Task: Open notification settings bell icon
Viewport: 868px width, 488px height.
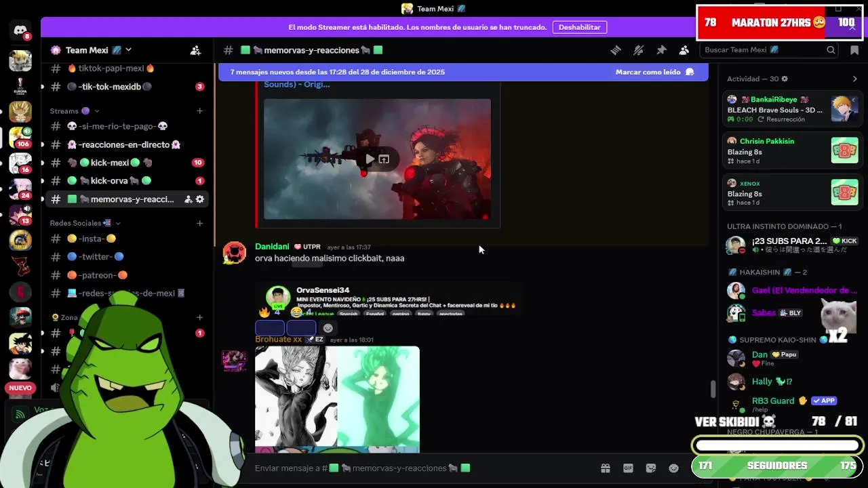Action: (x=638, y=50)
